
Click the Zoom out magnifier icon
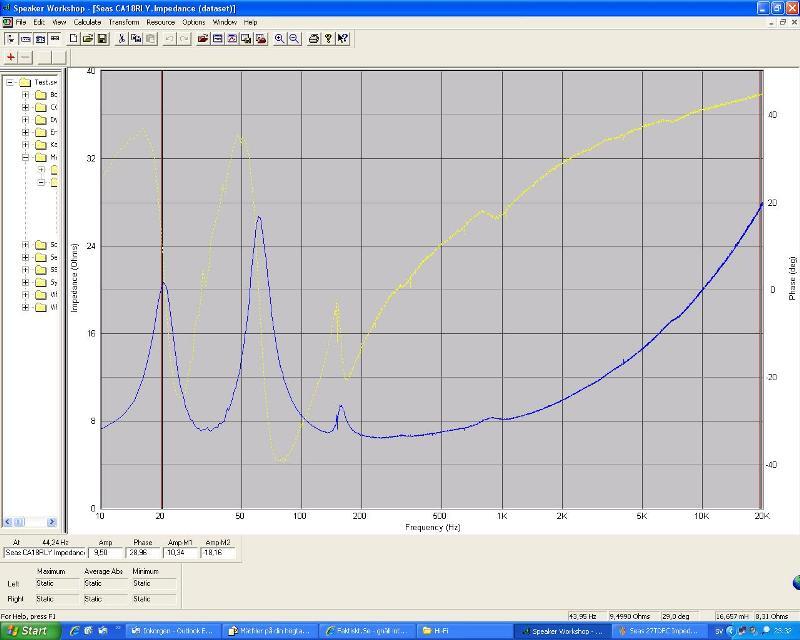tap(294, 39)
